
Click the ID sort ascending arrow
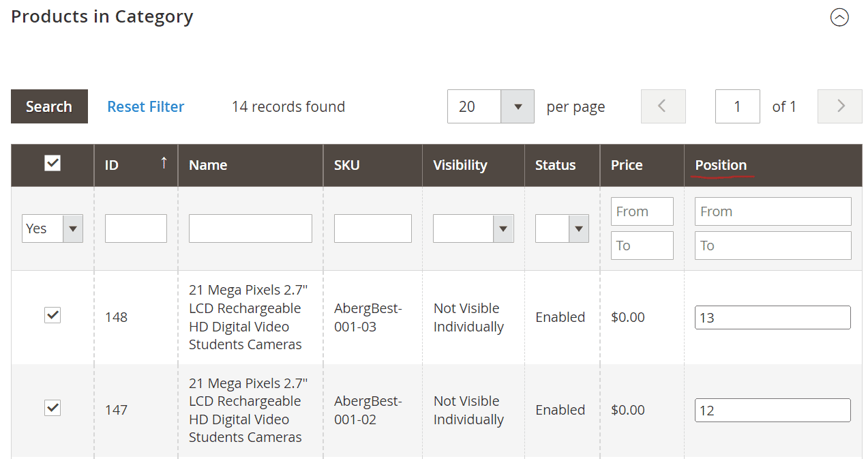point(164,162)
